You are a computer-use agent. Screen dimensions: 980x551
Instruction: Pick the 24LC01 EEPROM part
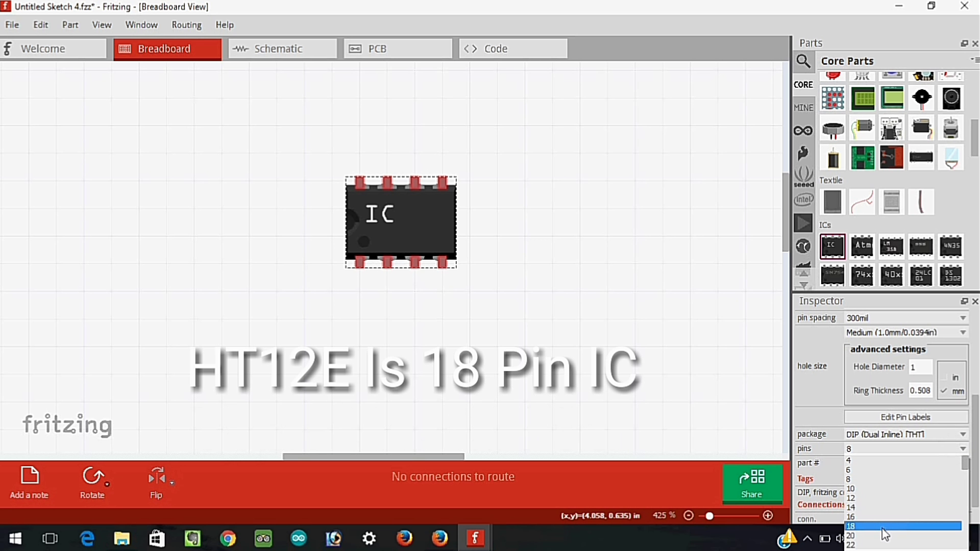(x=921, y=275)
